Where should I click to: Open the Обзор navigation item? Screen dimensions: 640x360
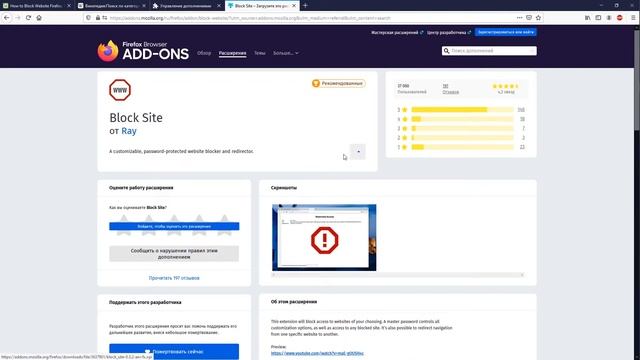pos(204,53)
